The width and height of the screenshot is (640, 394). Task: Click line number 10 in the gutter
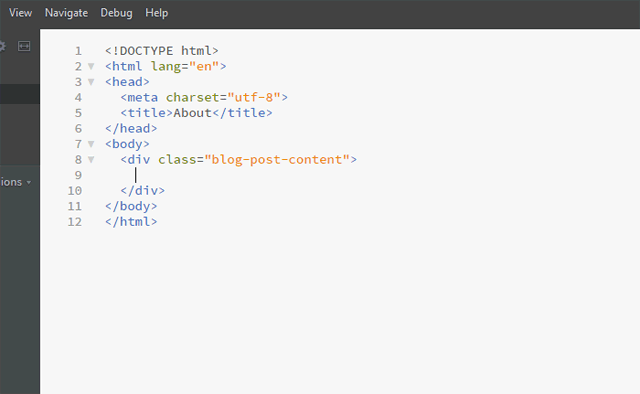[x=75, y=191]
